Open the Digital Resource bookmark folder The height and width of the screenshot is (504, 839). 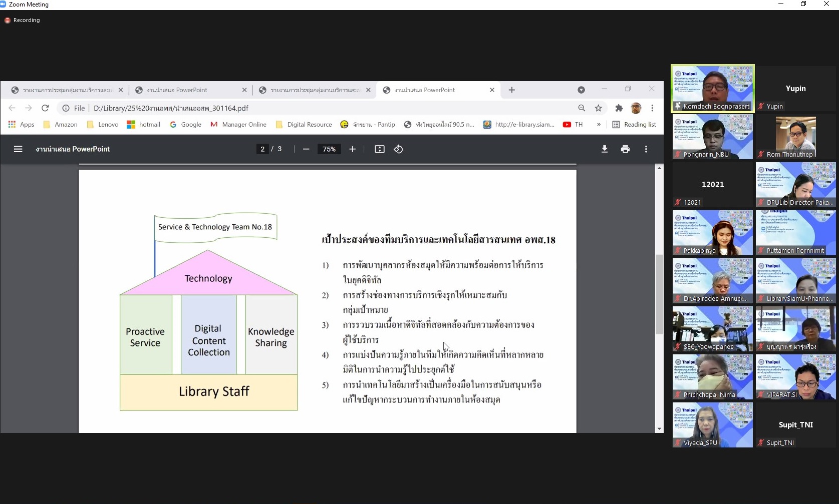[x=304, y=125]
